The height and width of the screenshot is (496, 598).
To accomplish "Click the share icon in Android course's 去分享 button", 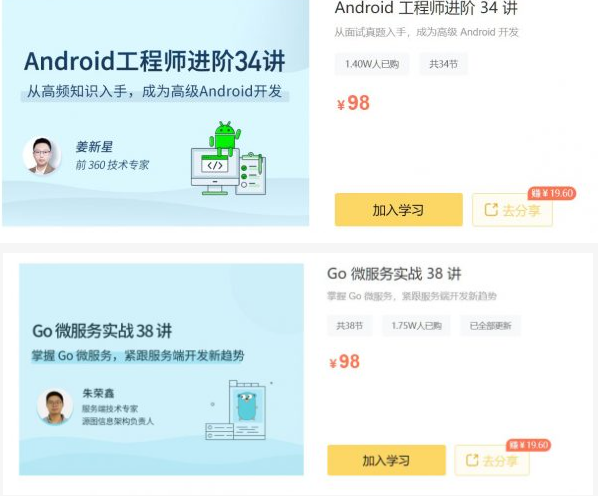I will coord(491,209).
